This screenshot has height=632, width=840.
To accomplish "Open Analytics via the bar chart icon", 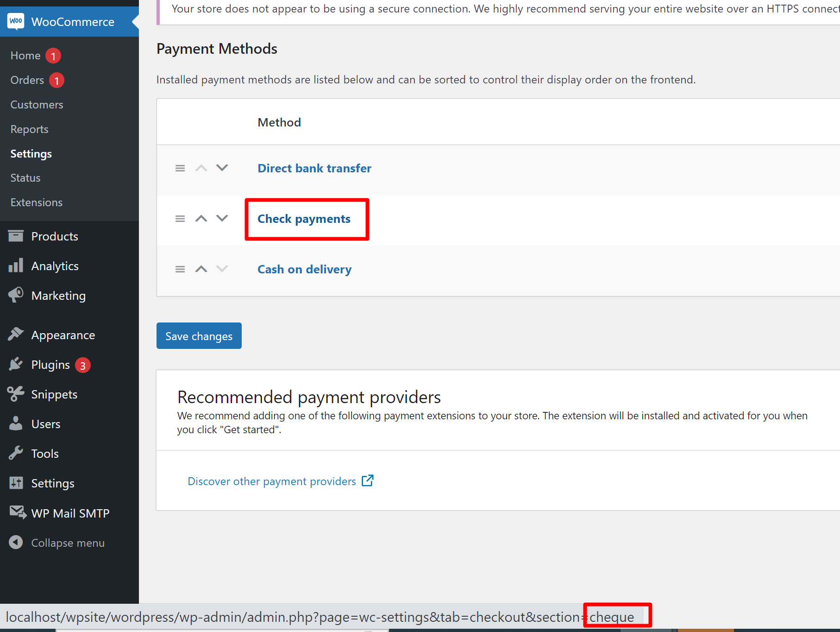I will [16, 265].
